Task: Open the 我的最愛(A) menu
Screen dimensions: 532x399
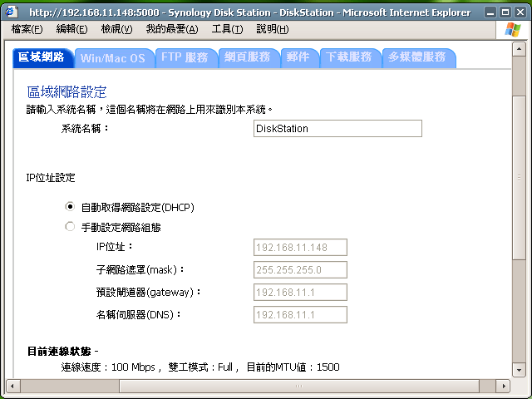Action: click(172, 29)
